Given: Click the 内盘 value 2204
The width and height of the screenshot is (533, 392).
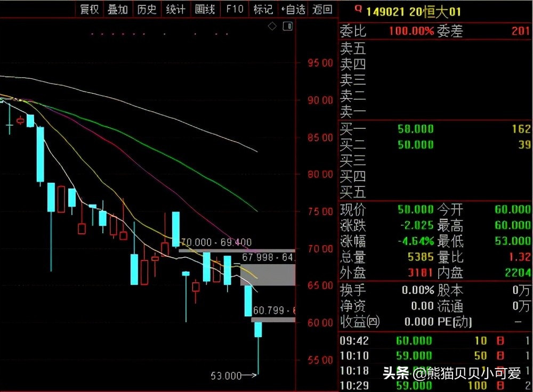Looking at the screenshot, I should coord(518,273).
